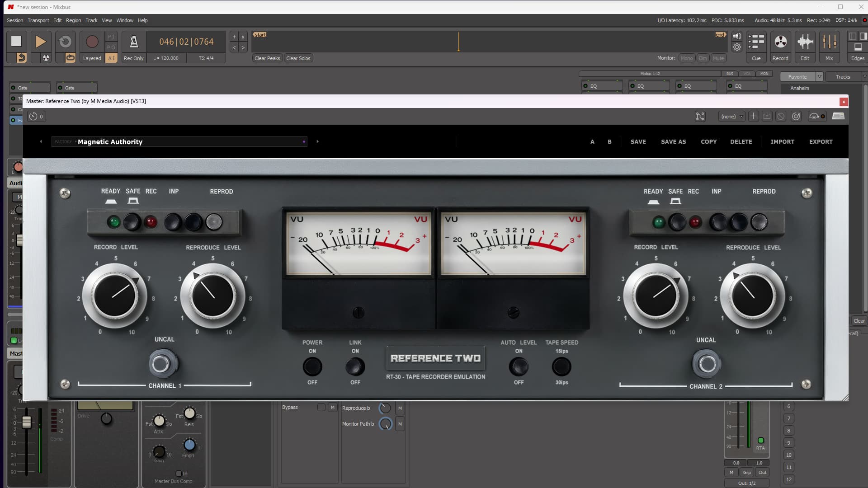Toggle the global record arm button
This screenshot has height=488, width=868.
92,42
